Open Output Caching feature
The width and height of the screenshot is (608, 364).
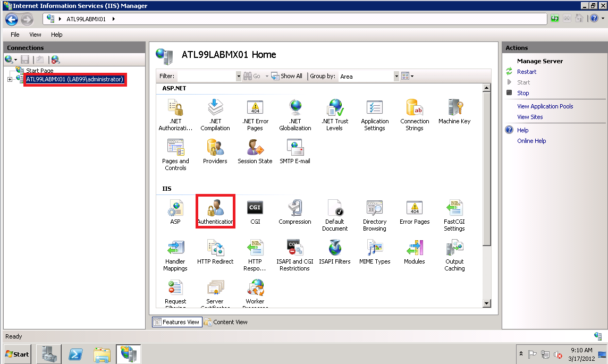(x=454, y=255)
